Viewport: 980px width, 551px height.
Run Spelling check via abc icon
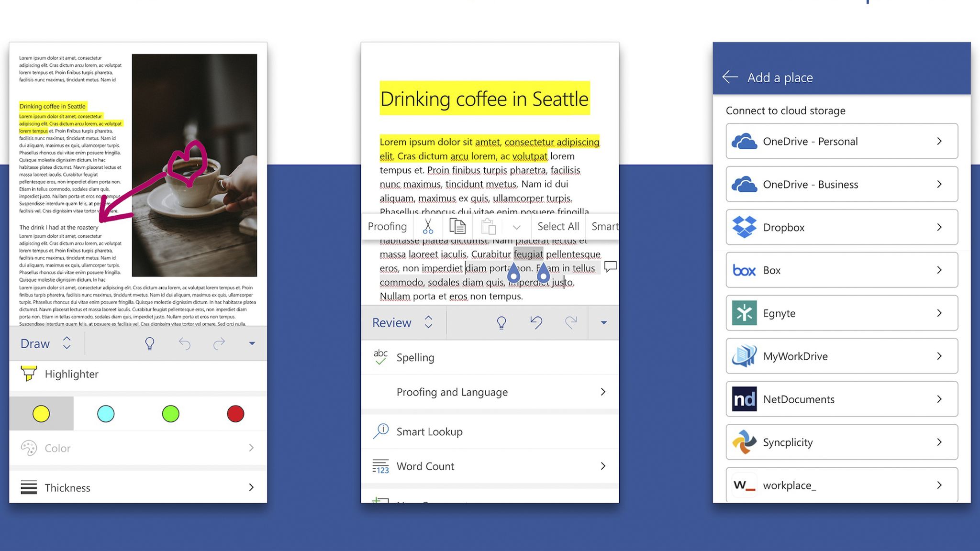pos(415,357)
